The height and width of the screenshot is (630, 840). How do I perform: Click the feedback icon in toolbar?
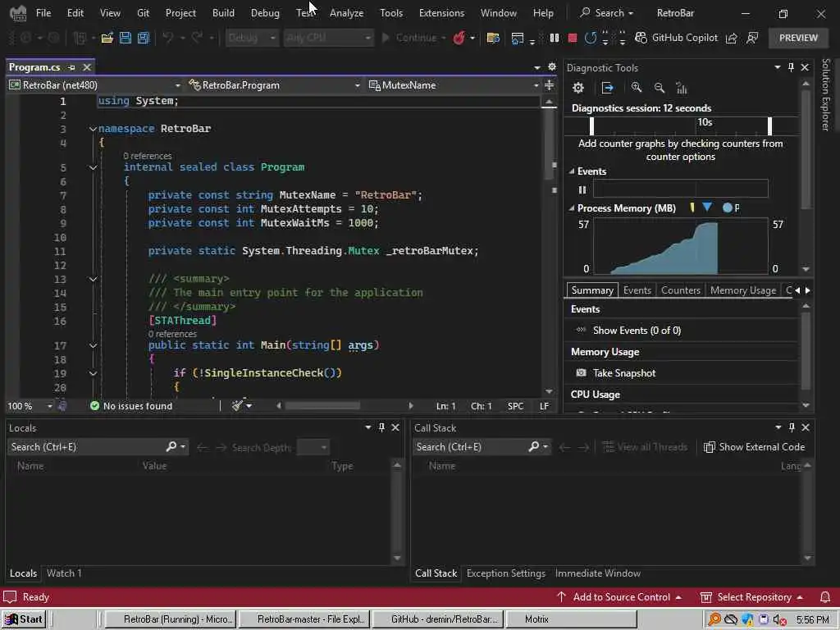[752, 38]
